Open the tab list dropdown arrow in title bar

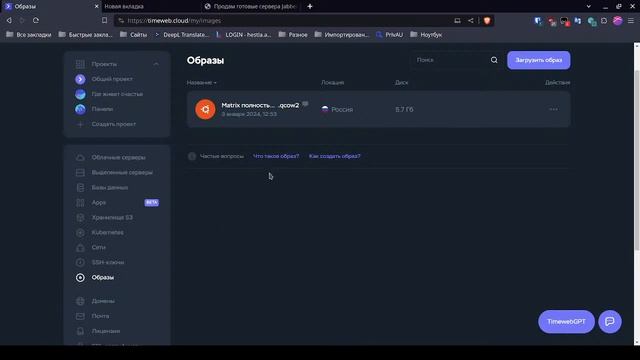pyautogui.click(x=588, y=6)
